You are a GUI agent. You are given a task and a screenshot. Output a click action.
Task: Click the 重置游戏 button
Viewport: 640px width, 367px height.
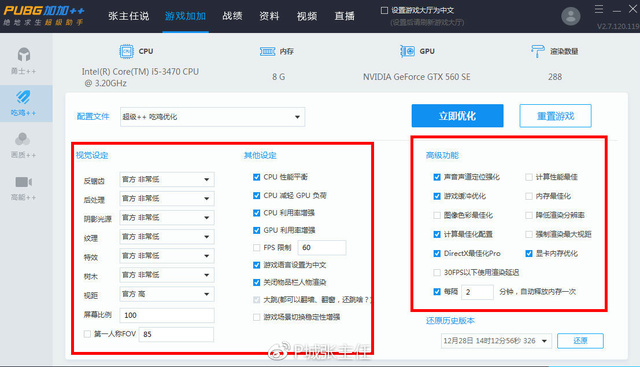click(x=555, y=116)
